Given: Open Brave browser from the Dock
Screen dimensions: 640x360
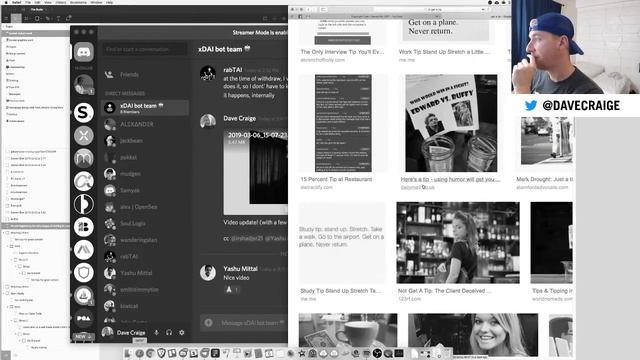Looking at the screenshot, I should pyautogui.click(x=161, y=353).
